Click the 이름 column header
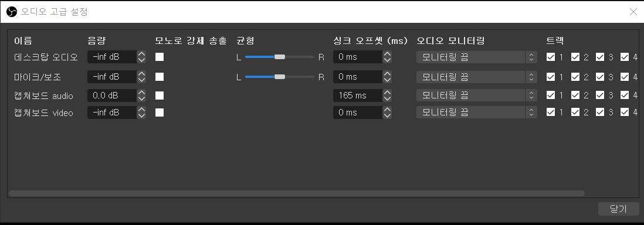The width and height of the screenshot is (644, 225). [23, 40]
